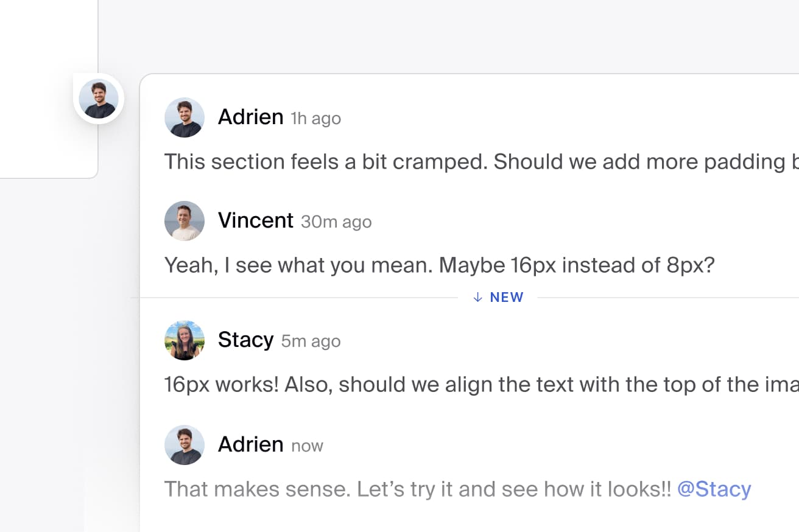This screenshot has height=532, width=799.
Task: Click Stacy's profile avatar
Action: tap(185, 340)
